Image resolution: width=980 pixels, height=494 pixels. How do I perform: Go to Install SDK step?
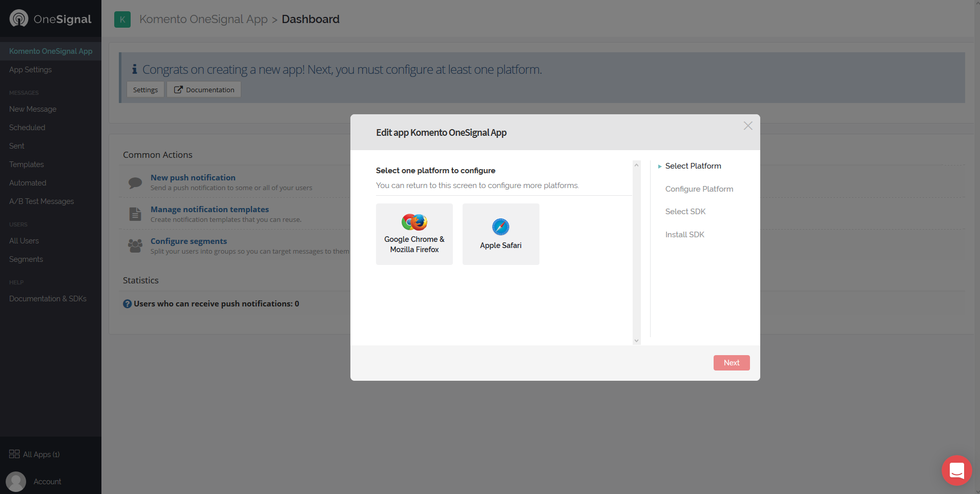click(685, 235)
